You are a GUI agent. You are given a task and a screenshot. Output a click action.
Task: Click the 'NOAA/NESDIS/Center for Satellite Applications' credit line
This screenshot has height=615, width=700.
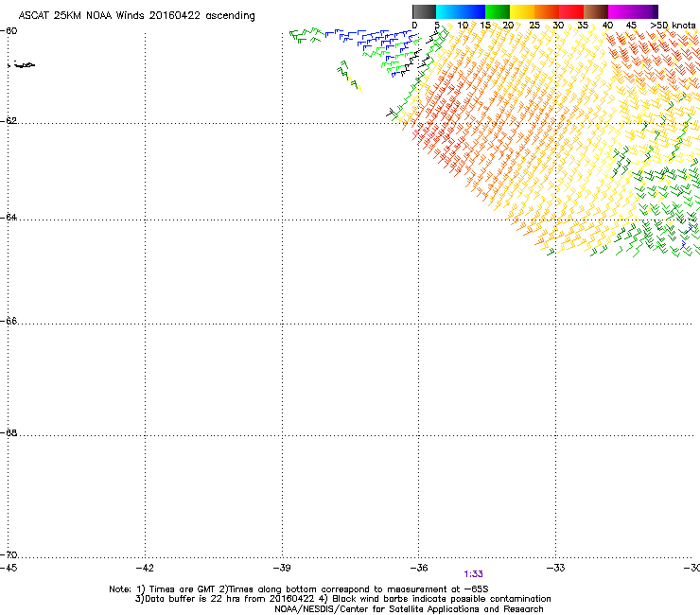pyautogui.click(x=409, y=609)
